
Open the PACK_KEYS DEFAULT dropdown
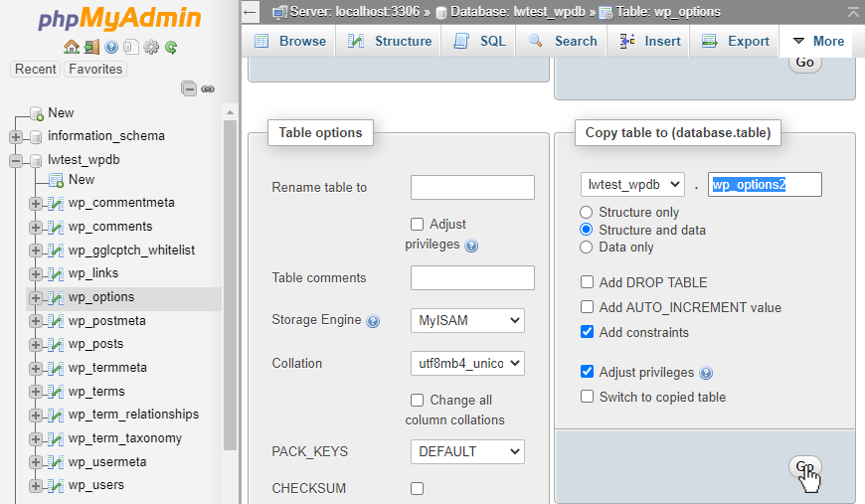pos(467,451)
